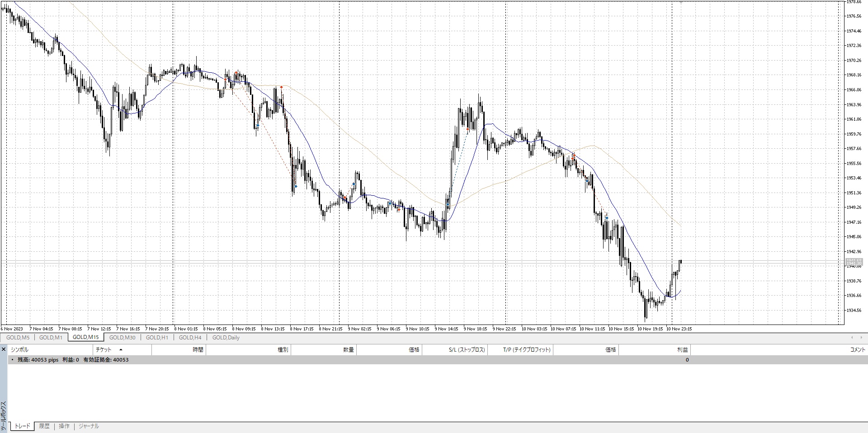This screenshot has height=433, width=868.
Task: Sort by the 時間 column header
Action: (198, 350)
